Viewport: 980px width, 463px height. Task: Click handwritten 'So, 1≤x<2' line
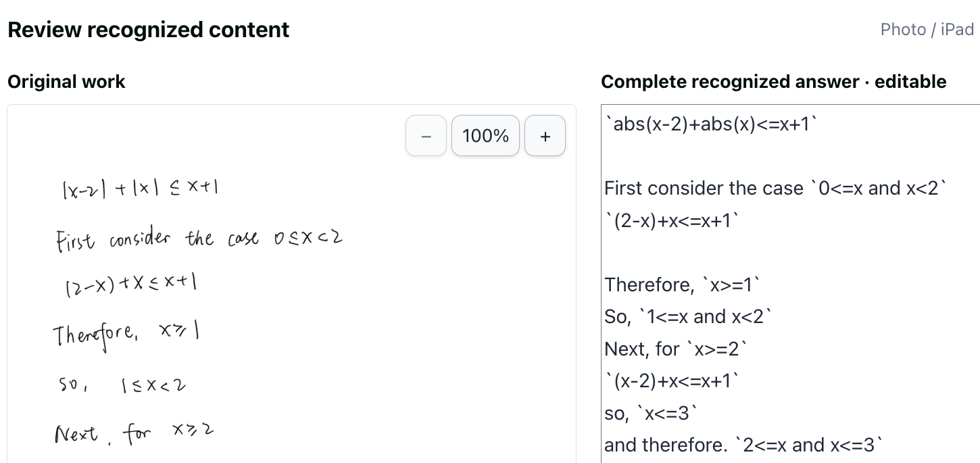pos(122,385)
